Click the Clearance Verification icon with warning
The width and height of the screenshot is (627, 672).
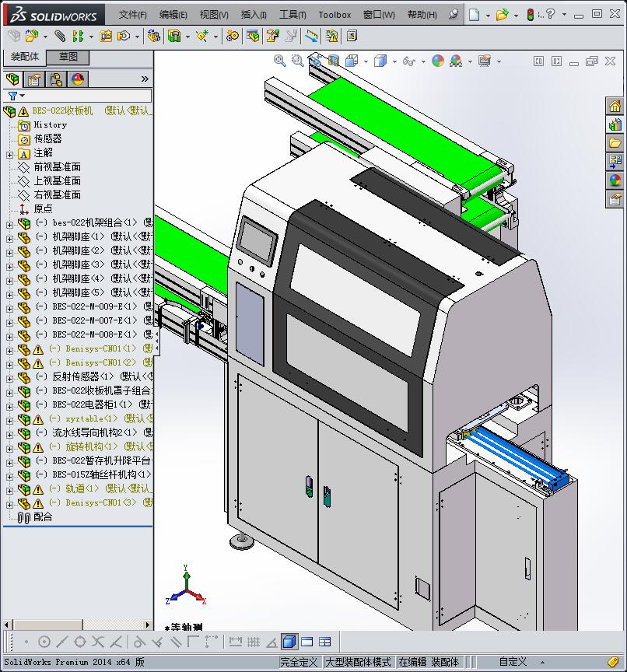[x=331, y=36]
